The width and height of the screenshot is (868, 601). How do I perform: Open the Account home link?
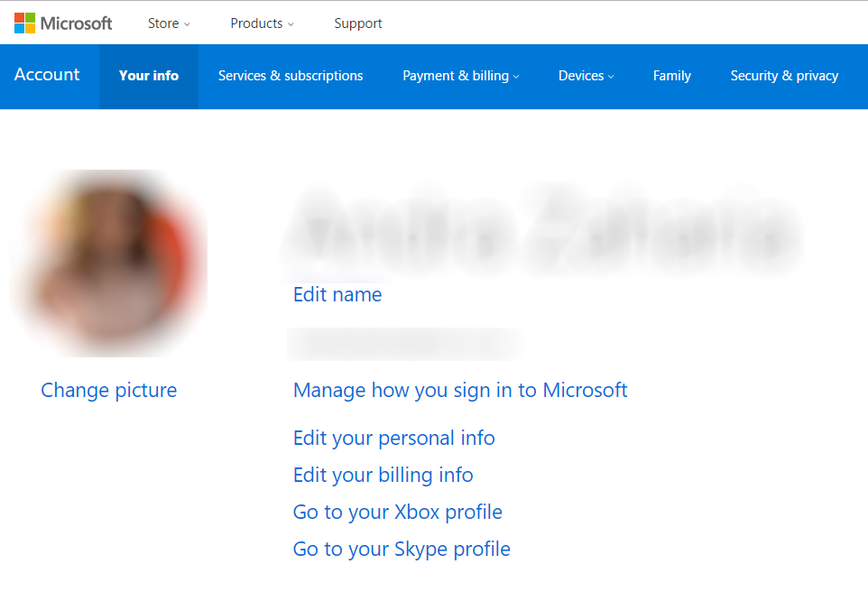pyautogui.click(x=47, y=75)
